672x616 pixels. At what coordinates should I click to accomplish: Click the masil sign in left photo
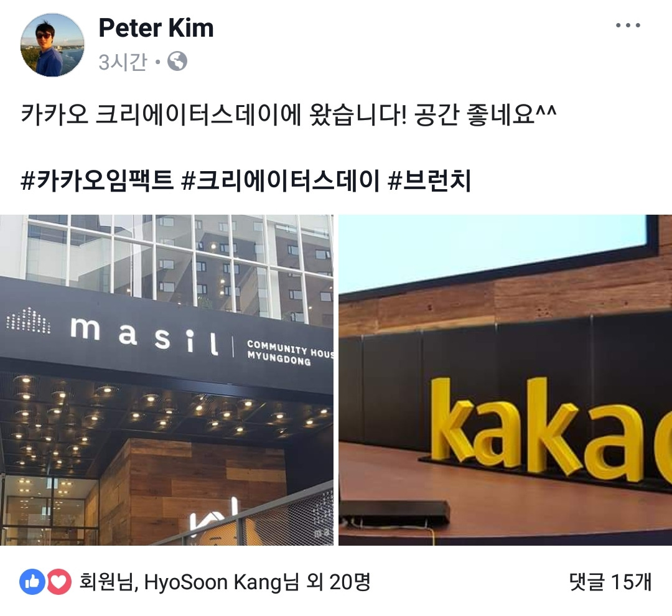point(144,335)
